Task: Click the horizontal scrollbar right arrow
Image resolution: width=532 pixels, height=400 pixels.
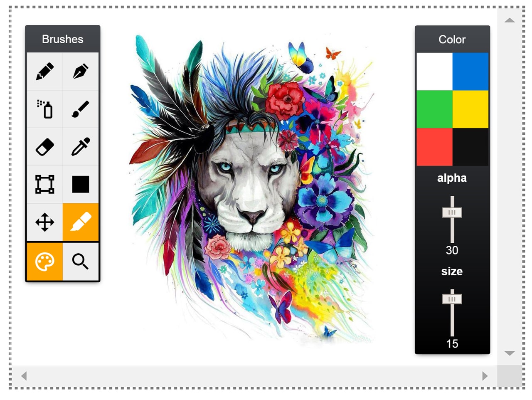Action: pyautogui.click(x=485, y=376)
